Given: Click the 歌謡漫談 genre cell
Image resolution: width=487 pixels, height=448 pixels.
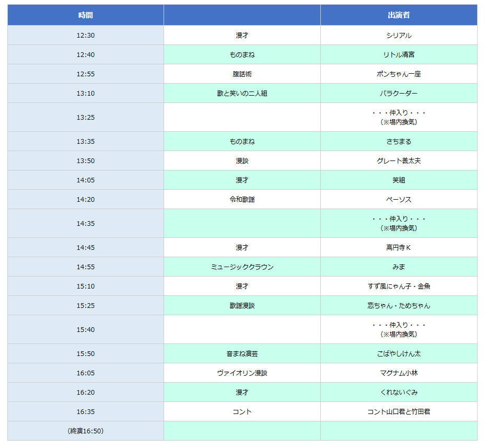Looking at the screenshot, I should click(x=242, y=305).
